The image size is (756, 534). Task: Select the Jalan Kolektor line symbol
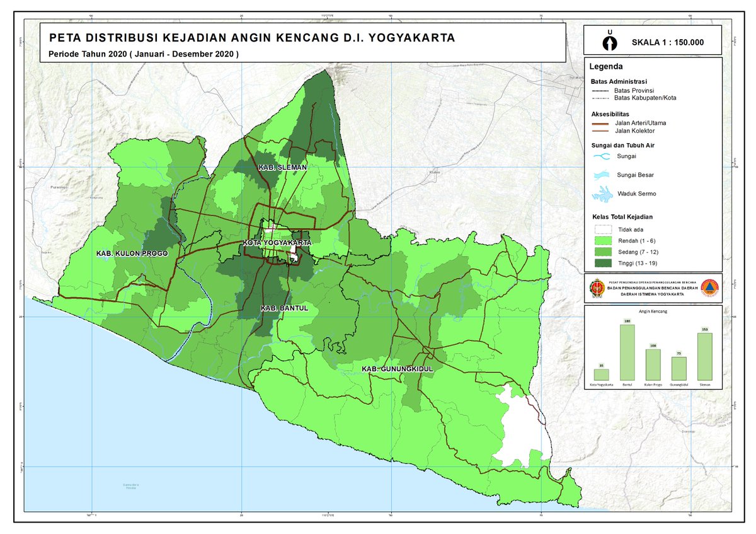pyautogui.click(x=599, y=132)
